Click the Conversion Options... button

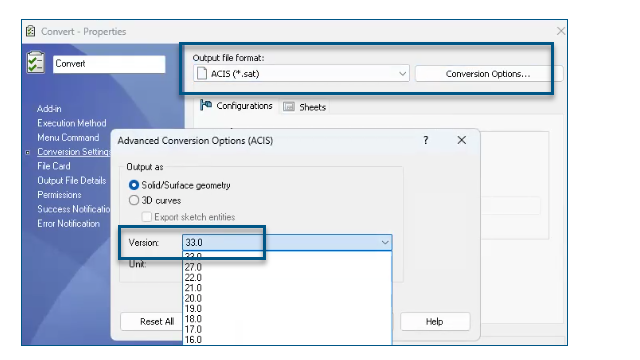click(488, 74)
